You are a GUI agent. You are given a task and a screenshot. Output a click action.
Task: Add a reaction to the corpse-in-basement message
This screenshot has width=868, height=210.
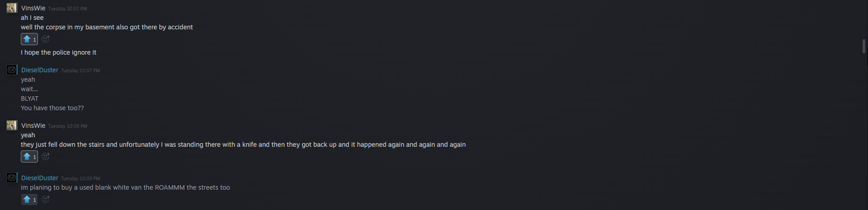click(x=46, y=39)
